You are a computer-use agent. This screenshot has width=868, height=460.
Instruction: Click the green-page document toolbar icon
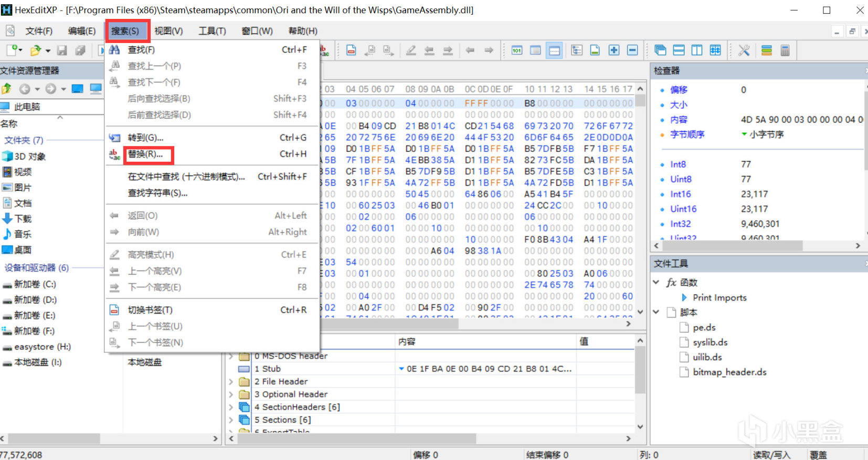(595, 50)
